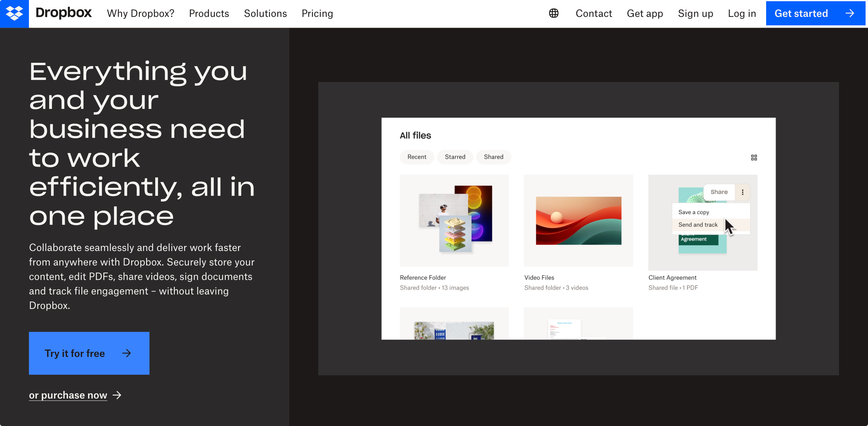Click the arrow next to or purchase now
This screenshot has height=426, width=868.
pyautogui.click(x=117, y=395)
